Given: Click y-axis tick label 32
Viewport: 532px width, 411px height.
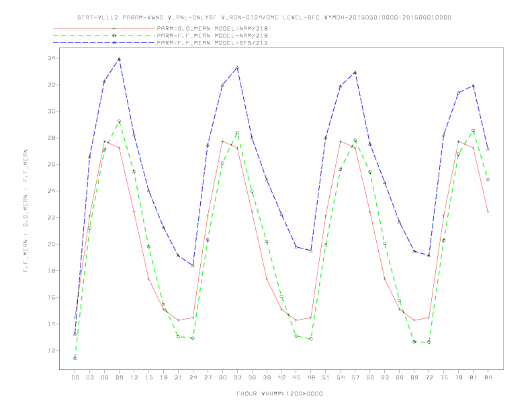Looking at the screenshot, I should [x=52, y=85].
